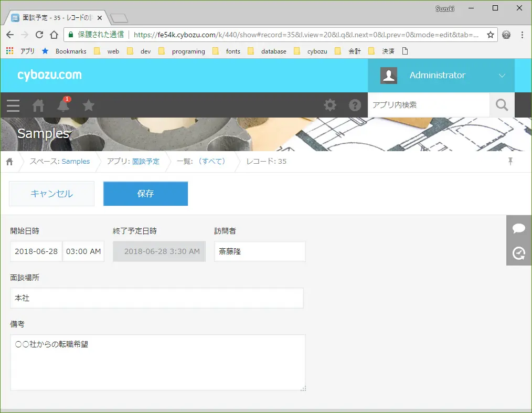Open the help question mark icon
This screenshot has height=413, width=532.
coord(355,105)
